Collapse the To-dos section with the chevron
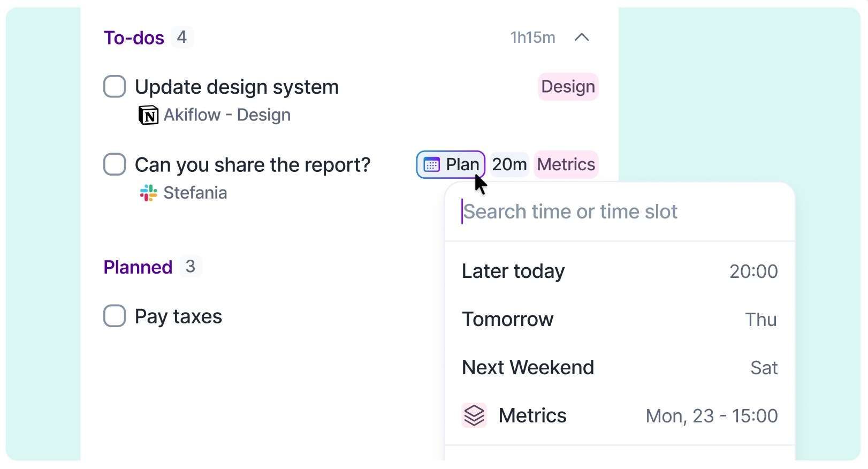 point(582,37)
